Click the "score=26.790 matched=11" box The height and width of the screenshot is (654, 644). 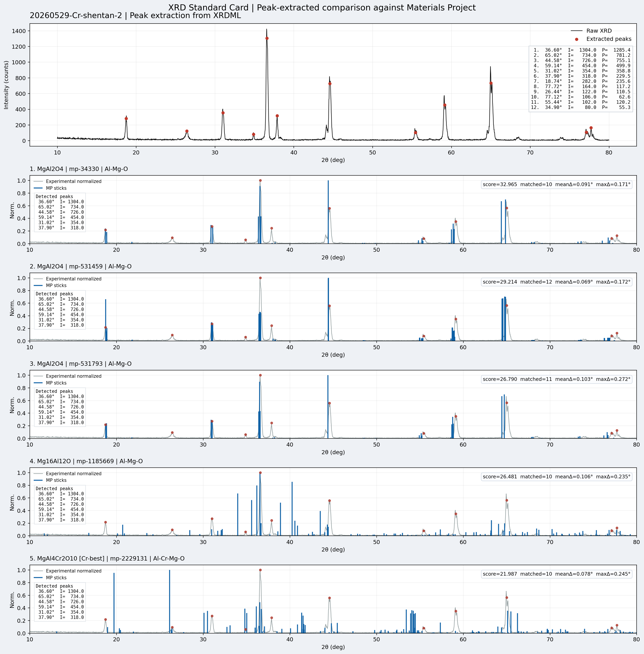pos(556,379)
